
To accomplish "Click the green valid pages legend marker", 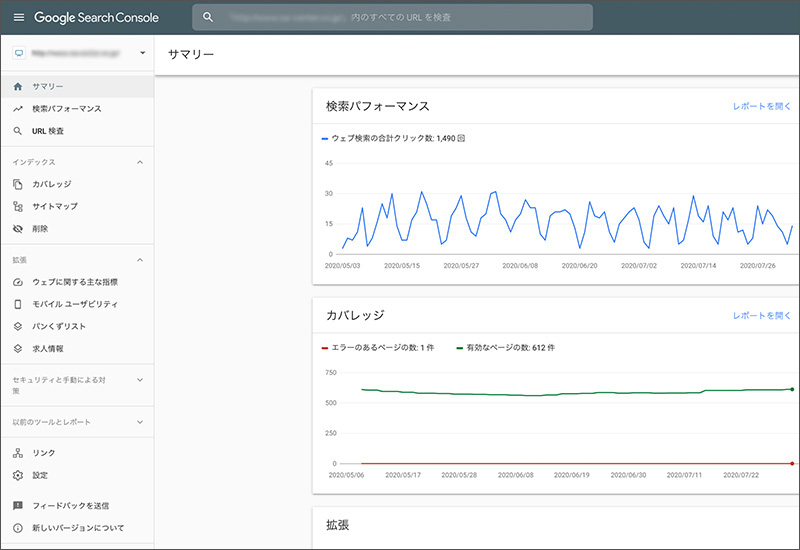I will point(460,348).
